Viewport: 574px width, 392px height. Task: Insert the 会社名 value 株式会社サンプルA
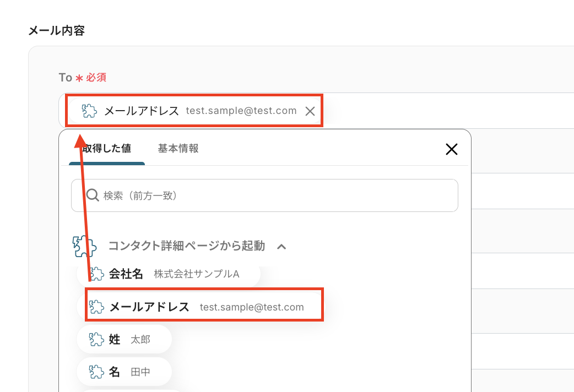pyautogui.click(x=169, y=274)
